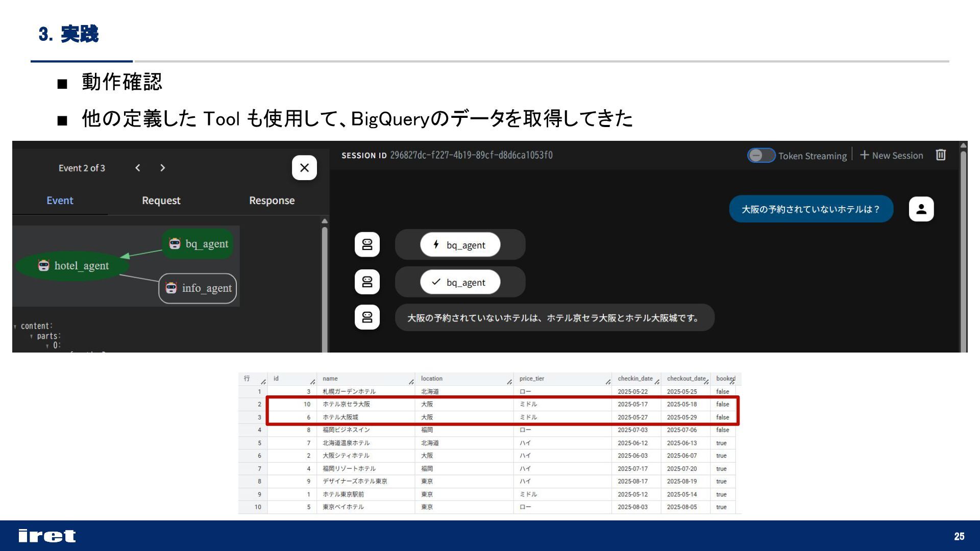The height and width of the screenshot is (551, 980).
Task: Go to previous event with left chevron
Action: click(x=137, y=168)
